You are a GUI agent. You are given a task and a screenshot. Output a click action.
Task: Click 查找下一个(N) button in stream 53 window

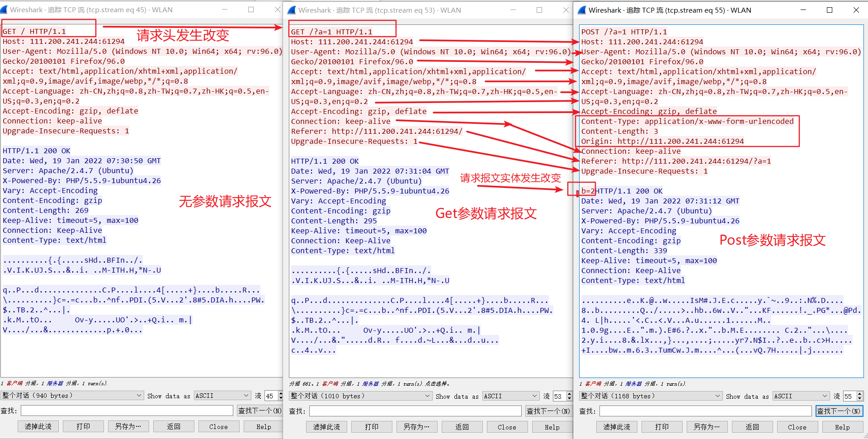coord(548,411)
